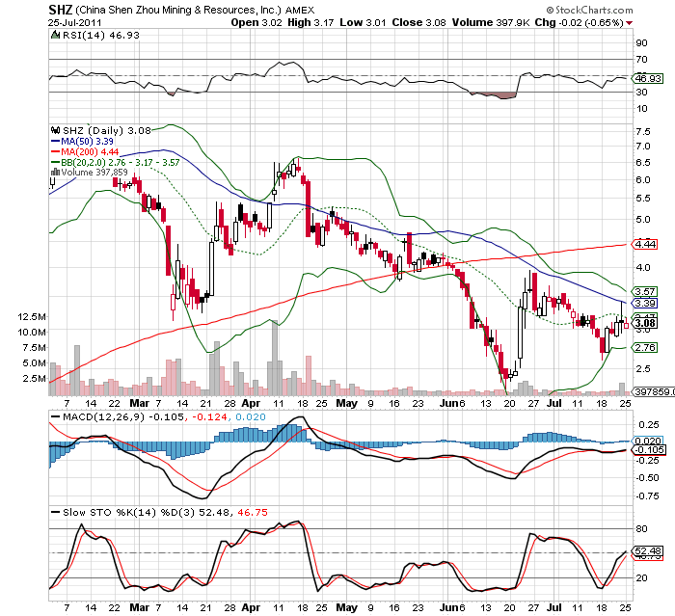Select the SHZ ticker symbol in the title
The image size is (675, 616).
[60, 10]
